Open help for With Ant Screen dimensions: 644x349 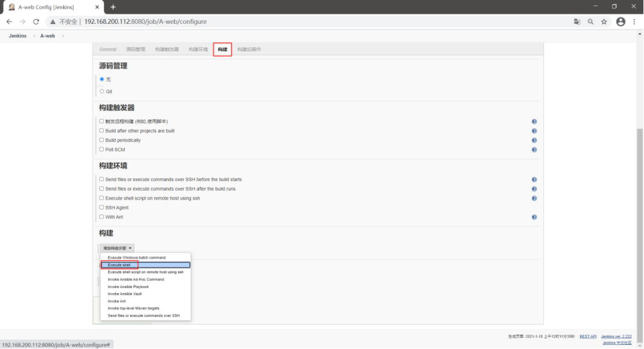click(534, 217)
